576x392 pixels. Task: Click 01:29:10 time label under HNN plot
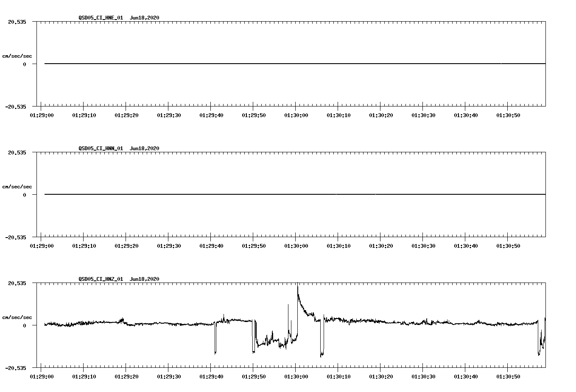point(84,246)
